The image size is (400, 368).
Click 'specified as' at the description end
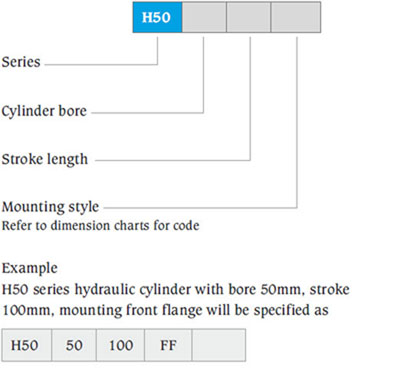[x=291, y=311]
